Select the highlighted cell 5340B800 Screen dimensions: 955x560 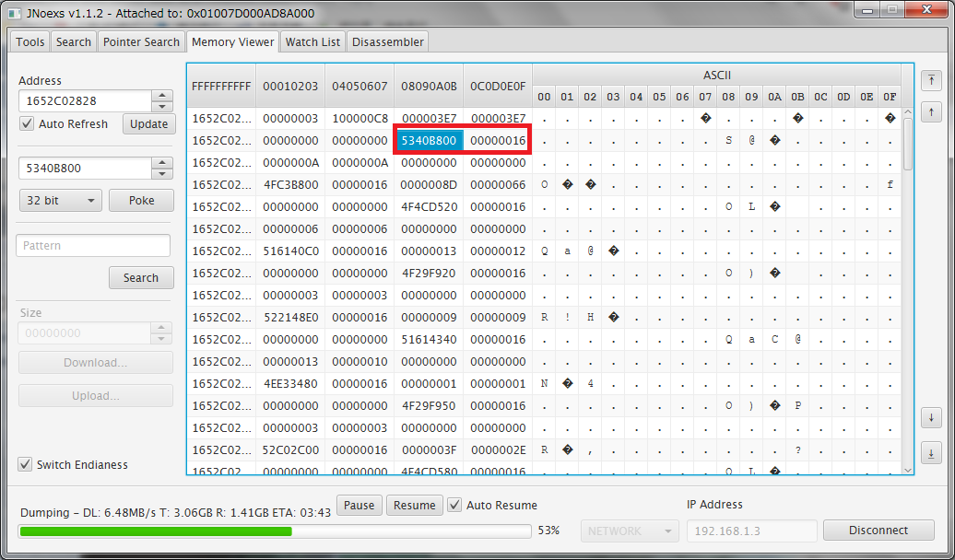(429, 141)
